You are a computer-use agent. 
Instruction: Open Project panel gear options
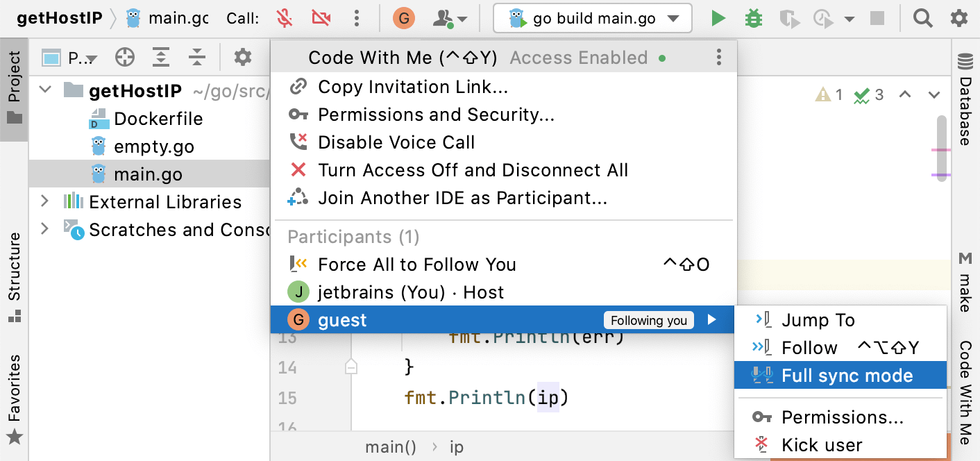tap(242, 58)
